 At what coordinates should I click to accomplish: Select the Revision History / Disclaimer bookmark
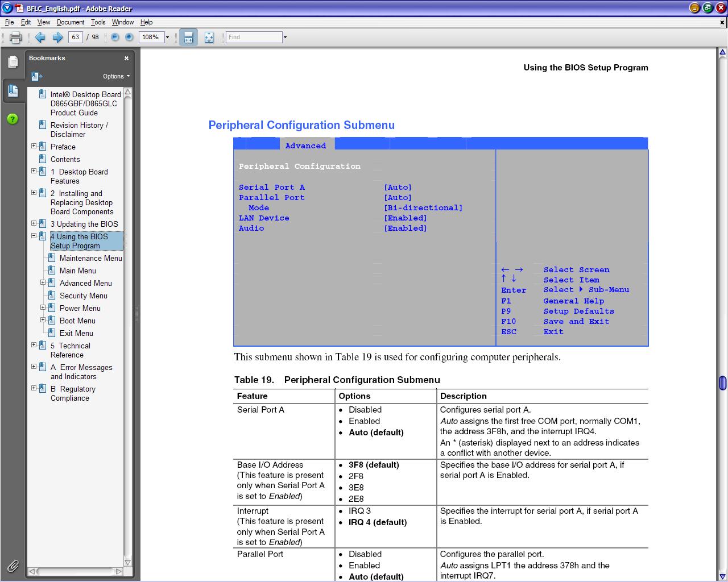click(79, 130)
